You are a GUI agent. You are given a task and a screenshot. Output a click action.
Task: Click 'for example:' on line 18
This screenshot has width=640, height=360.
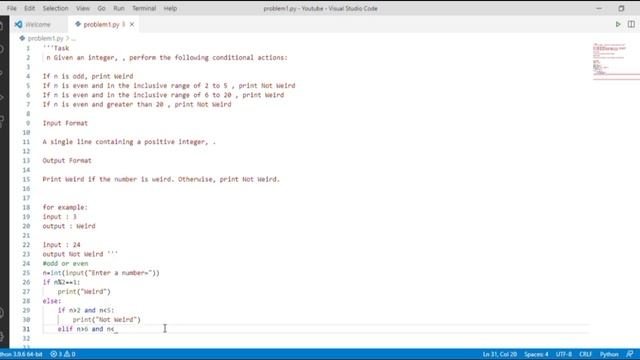point(65,207)
